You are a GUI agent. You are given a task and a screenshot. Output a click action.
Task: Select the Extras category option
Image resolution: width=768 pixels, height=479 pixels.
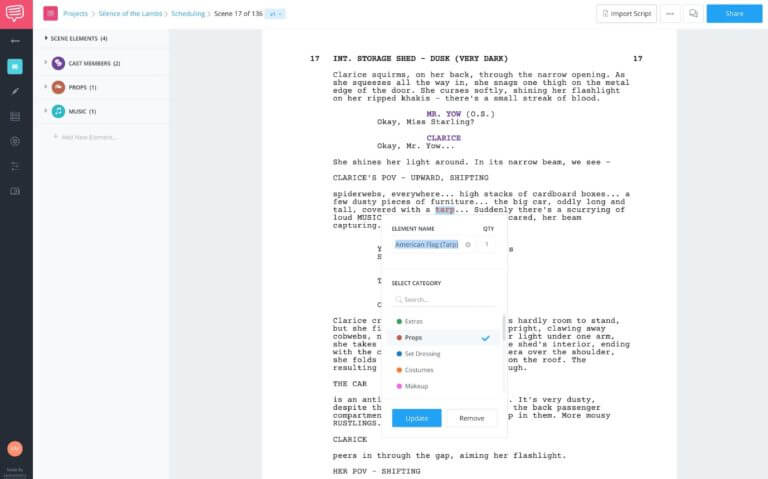pyautogui.click(x=414, y=322)
